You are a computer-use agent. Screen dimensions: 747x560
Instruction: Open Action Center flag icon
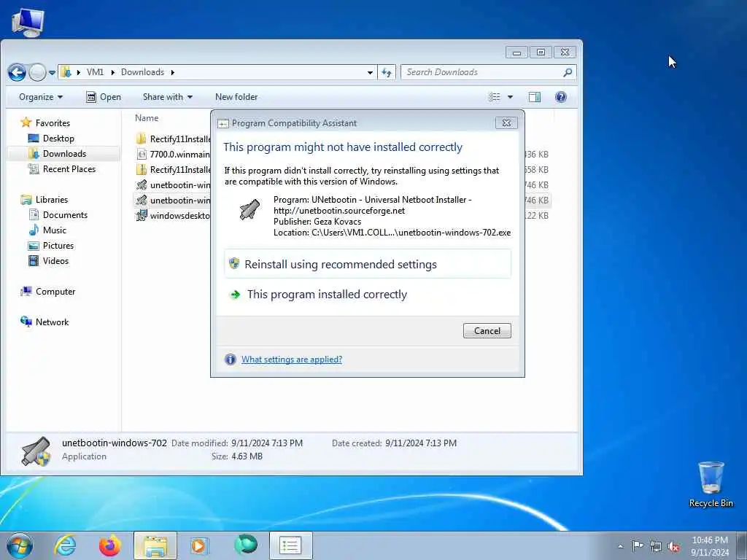(x=638, y=546)
